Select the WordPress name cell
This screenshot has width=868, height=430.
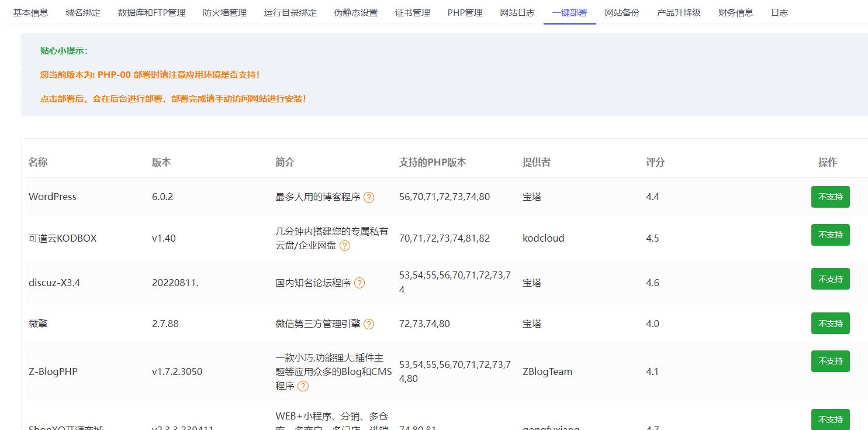(x=53, y=197)
